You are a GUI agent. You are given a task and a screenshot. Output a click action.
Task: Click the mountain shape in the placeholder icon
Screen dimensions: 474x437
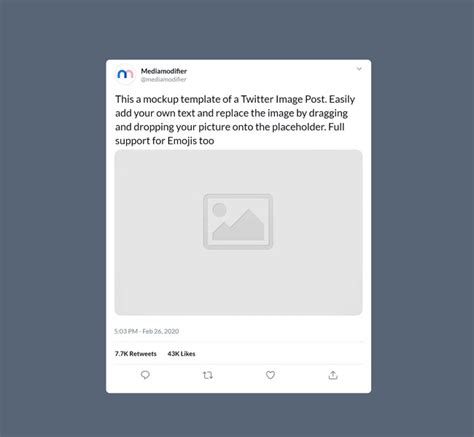point(239,225)
